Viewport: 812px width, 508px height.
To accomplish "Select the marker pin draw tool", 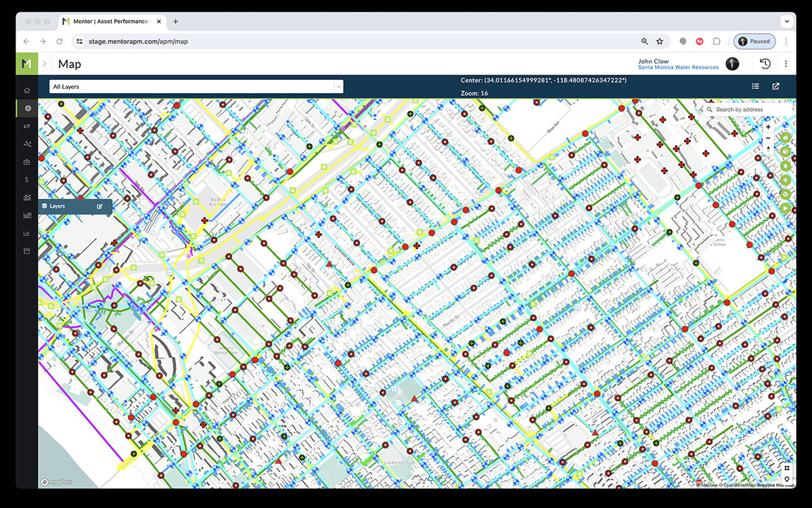I will point(787,480).
